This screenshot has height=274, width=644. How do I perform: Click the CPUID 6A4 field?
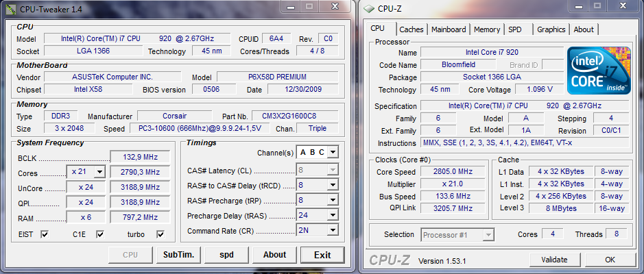pos(276,38)
